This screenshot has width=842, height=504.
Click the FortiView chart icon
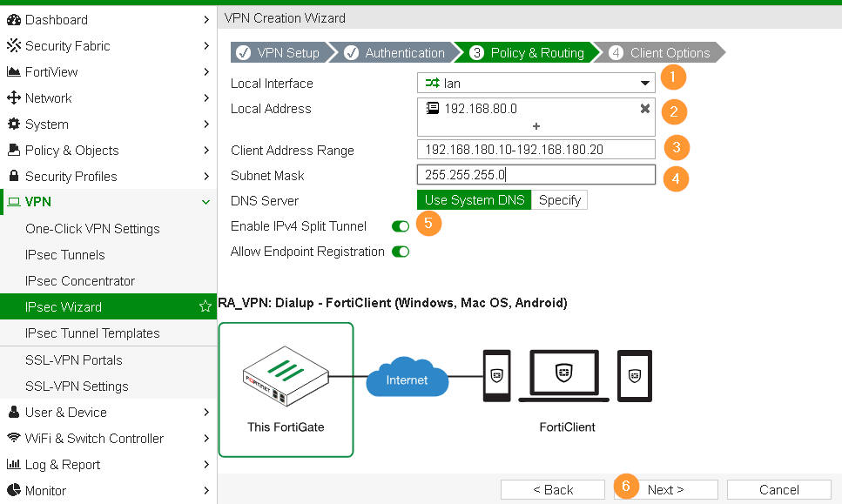pos(13,72)
